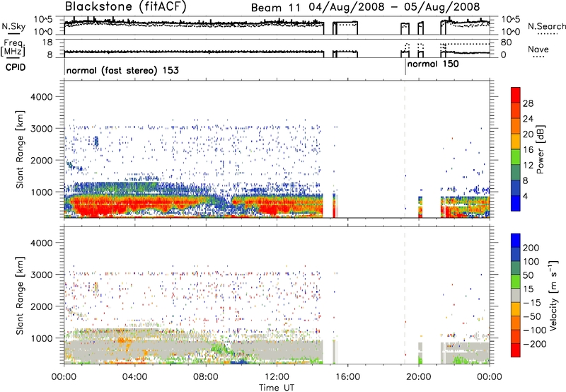Click the 20:00 time axis label
This screenshot has width=566, height=392.
point(418,377)
